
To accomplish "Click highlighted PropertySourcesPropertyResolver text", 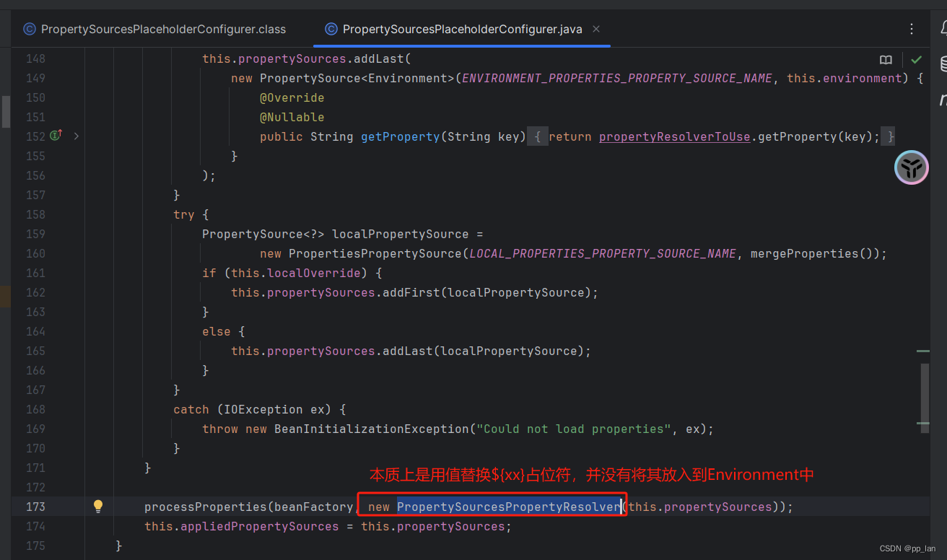I will tap(509, 507).
